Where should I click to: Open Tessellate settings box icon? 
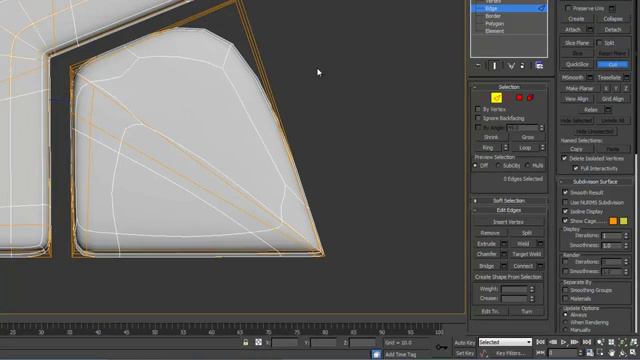click(x=627, y=78)
